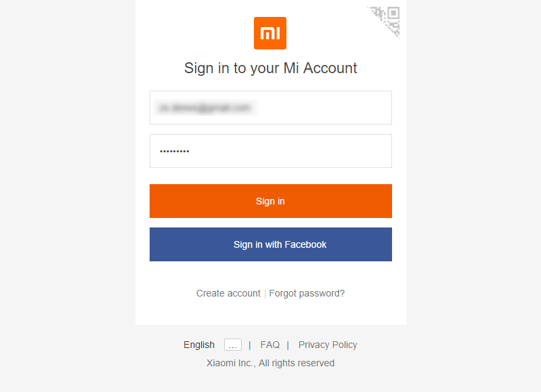Screen dimensions: 541x392
Task: Sign in with Facebook
Action: coord(270,244)
